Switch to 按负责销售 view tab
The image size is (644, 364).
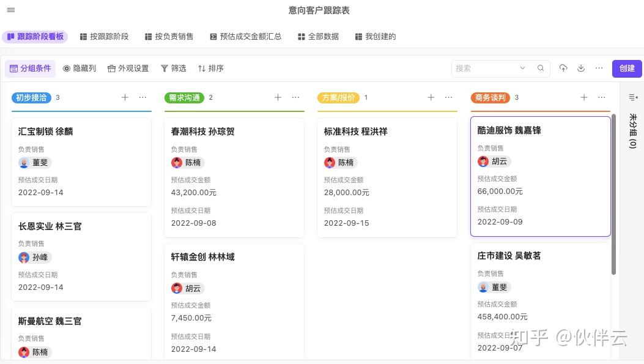click(x=169, y=37)
